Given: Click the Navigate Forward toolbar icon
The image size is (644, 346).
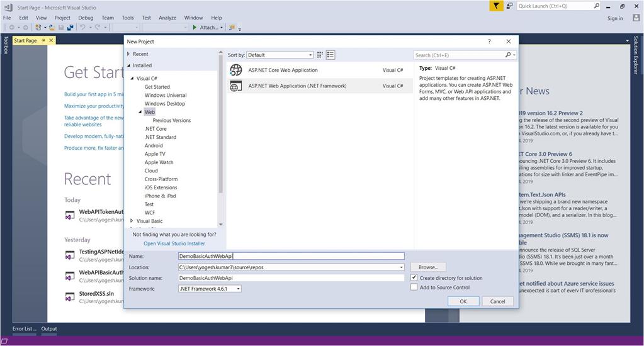Looking at the screenshot, I should click(x=25, y=28).
